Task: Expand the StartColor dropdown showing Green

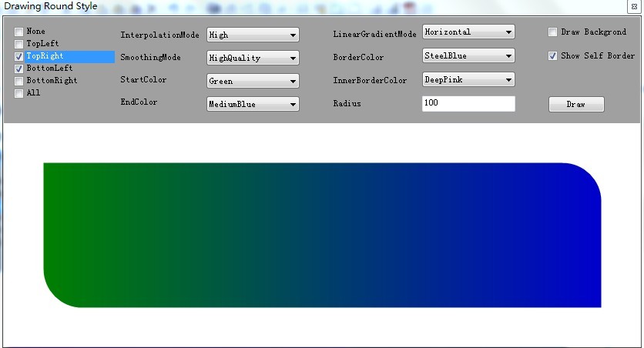Action: click(x=253, y=81)
